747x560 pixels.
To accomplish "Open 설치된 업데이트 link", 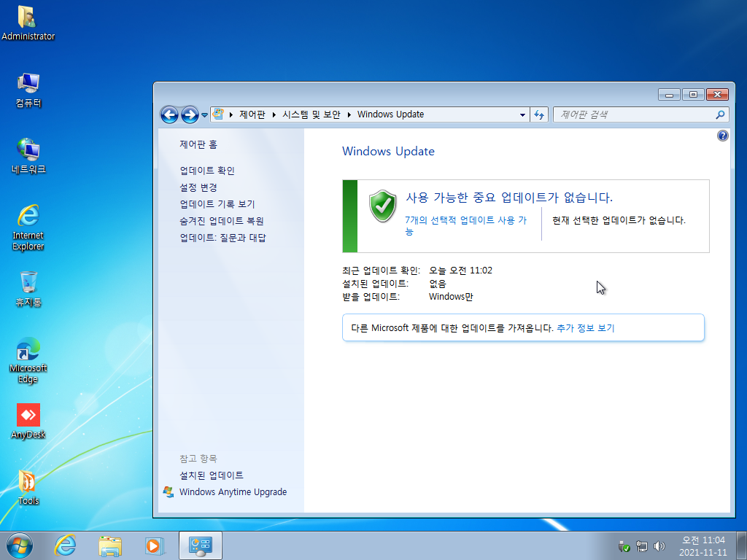I will (211, 475).
